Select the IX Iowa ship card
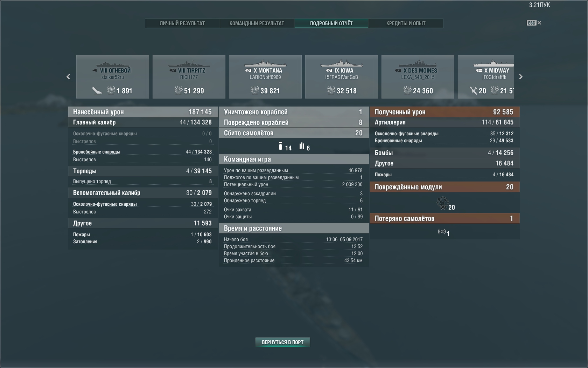The image size is (588, 368). 342,77
